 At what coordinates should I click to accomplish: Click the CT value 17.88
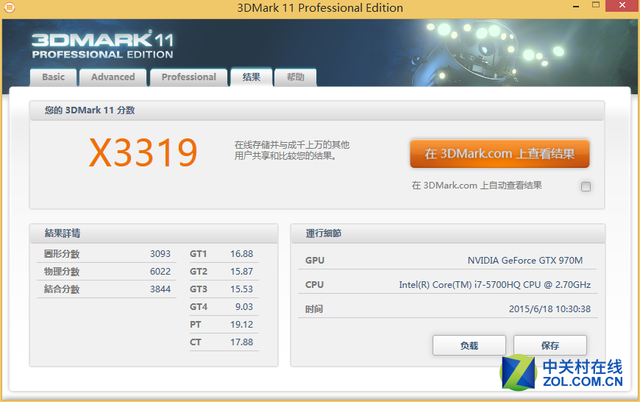[x=242, y=342]
